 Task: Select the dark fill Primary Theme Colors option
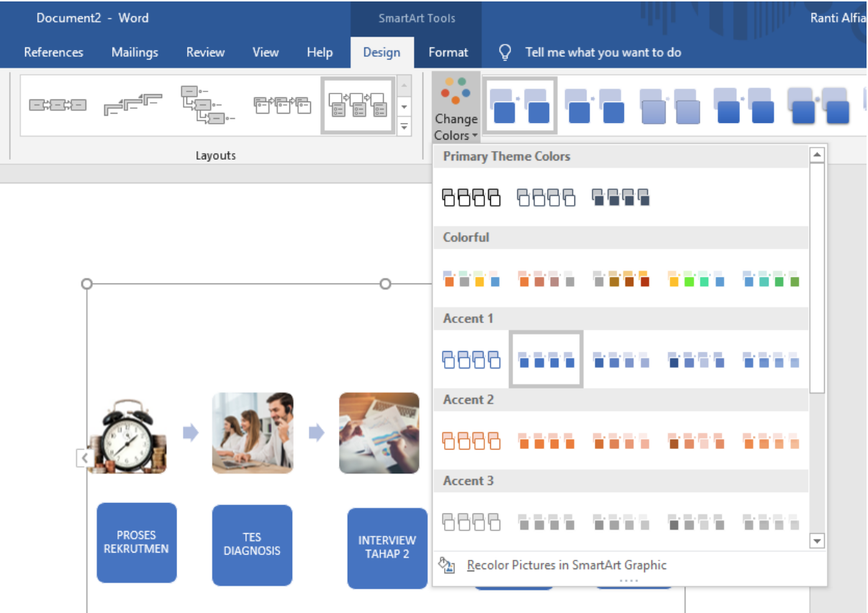[x=621, y=197]
